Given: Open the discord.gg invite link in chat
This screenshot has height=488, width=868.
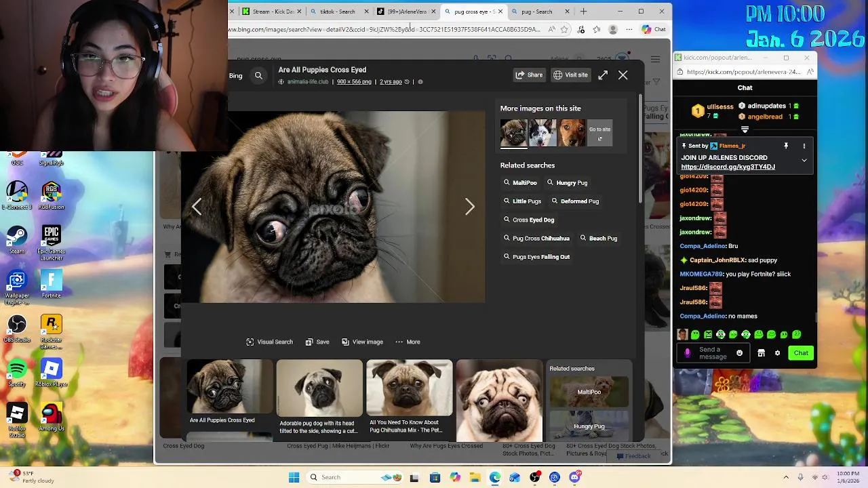Looking at the screenshot, I should point(728,167).
